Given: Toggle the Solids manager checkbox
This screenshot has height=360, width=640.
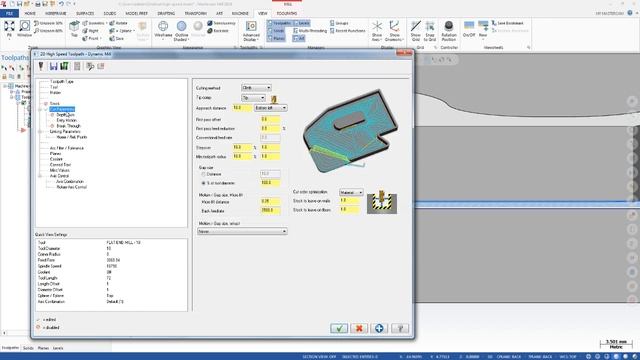Looking at the screenshot, I should point(270,31).
